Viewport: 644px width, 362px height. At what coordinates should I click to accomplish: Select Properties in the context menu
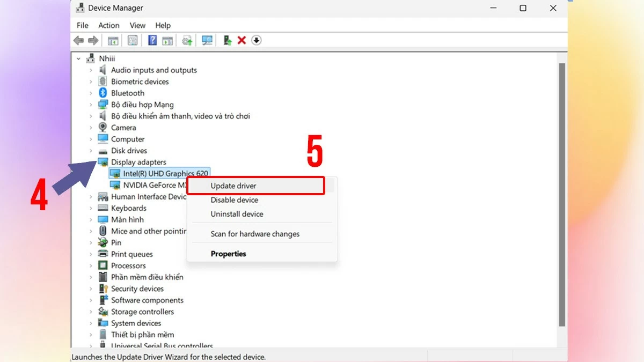pyautogui.click(x=228, y=253)
